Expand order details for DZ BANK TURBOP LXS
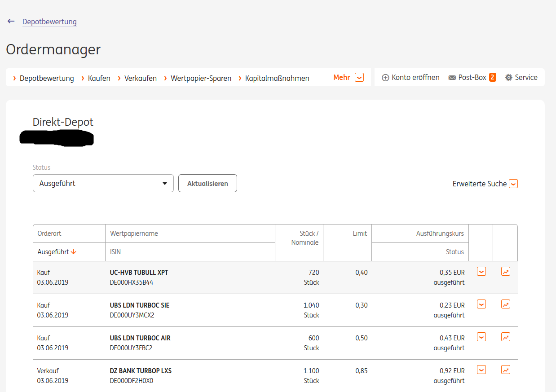 (481, 370)
